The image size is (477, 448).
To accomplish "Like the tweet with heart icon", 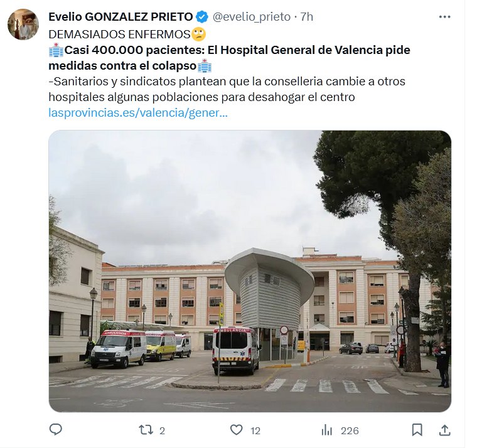I will [x=236, y=430].
